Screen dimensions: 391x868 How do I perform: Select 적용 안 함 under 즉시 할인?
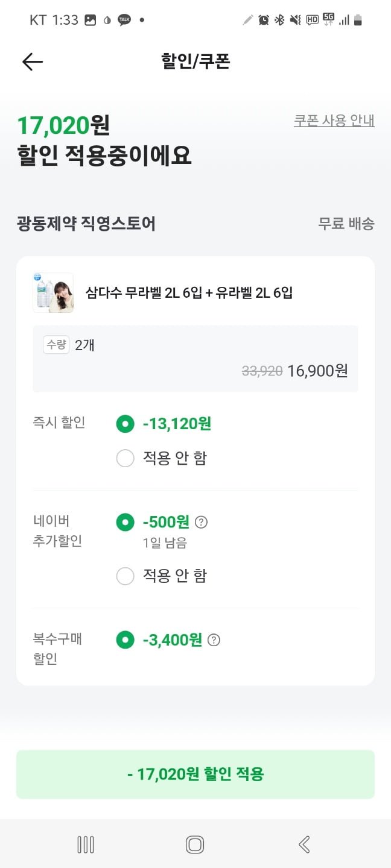(x=125, y=459)
